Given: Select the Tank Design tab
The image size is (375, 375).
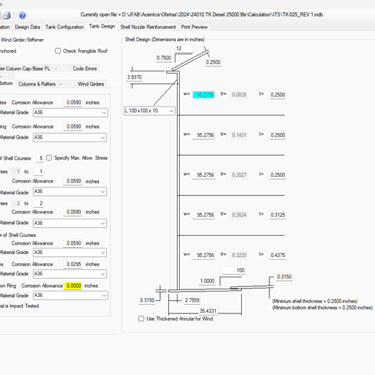Looking at the screenshot, I should click(102, 26).
